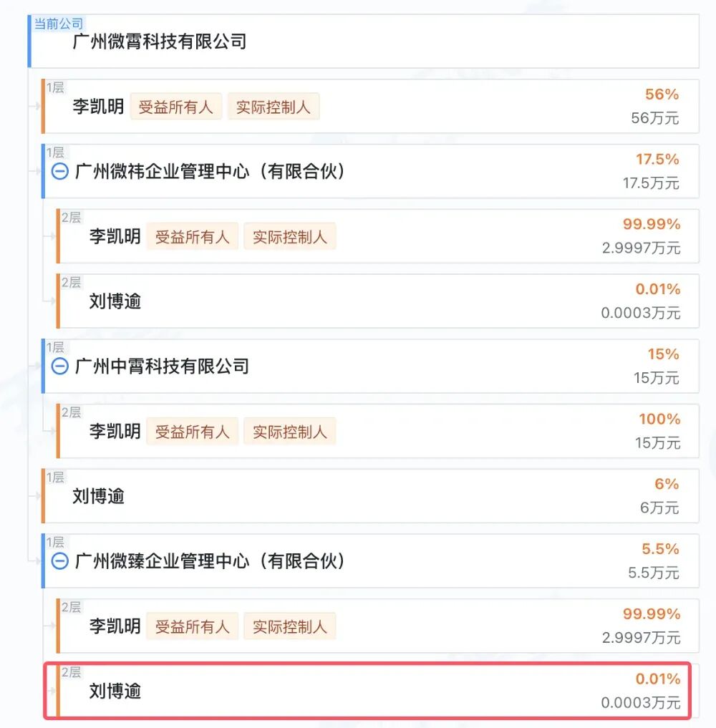
Task: Click the 56% percentage link
Action: [x=663, y=94]
